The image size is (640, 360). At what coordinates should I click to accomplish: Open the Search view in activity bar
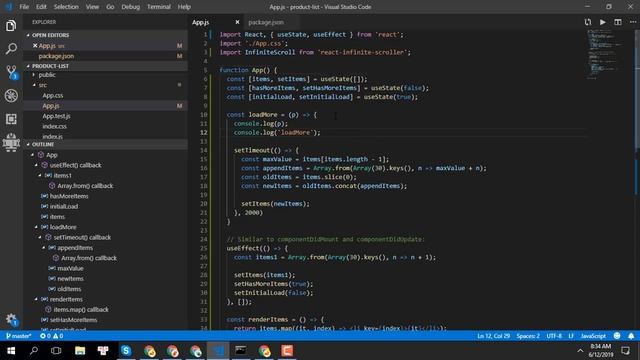tap(11, 49)
